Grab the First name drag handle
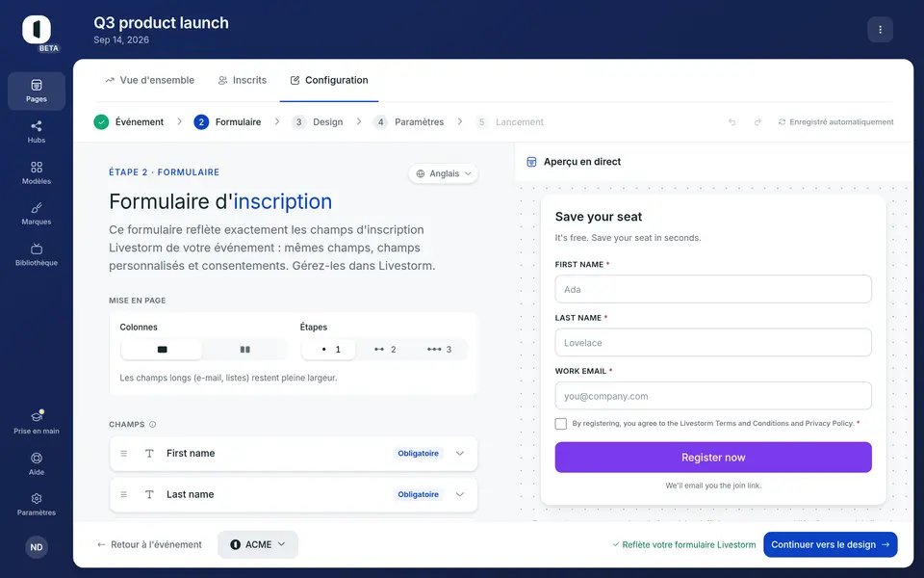Viewport: 924px width, 578px height. point(124,454)
